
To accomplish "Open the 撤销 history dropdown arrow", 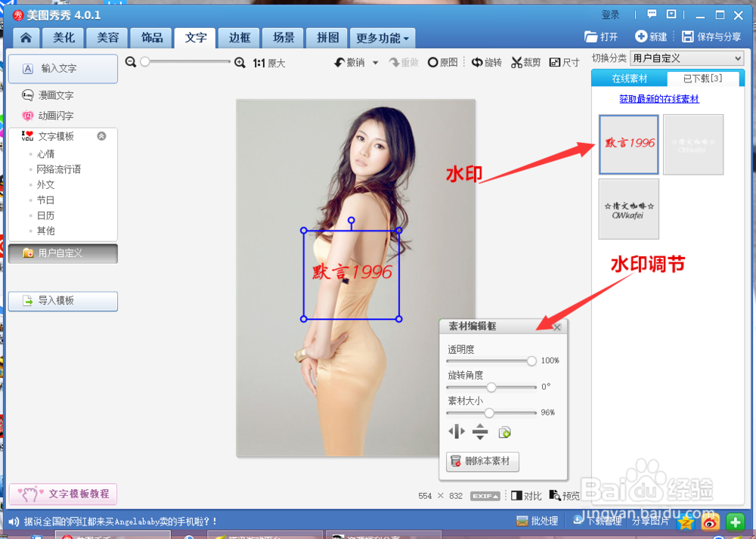I will (375, 63).
